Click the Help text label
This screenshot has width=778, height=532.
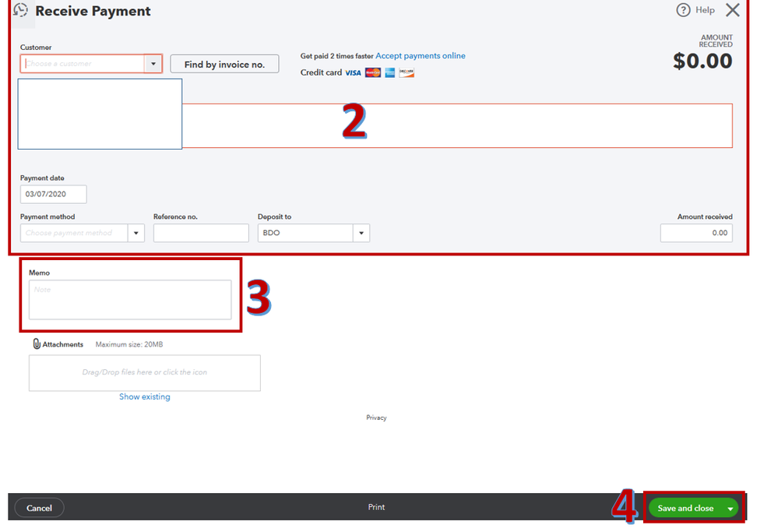705,10
